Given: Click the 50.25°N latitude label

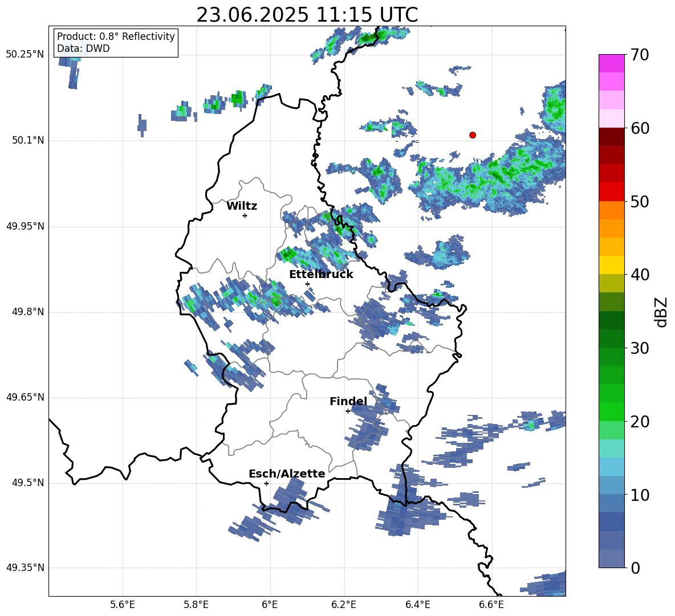Looking at the screenshot, I should tap(25, 55).
